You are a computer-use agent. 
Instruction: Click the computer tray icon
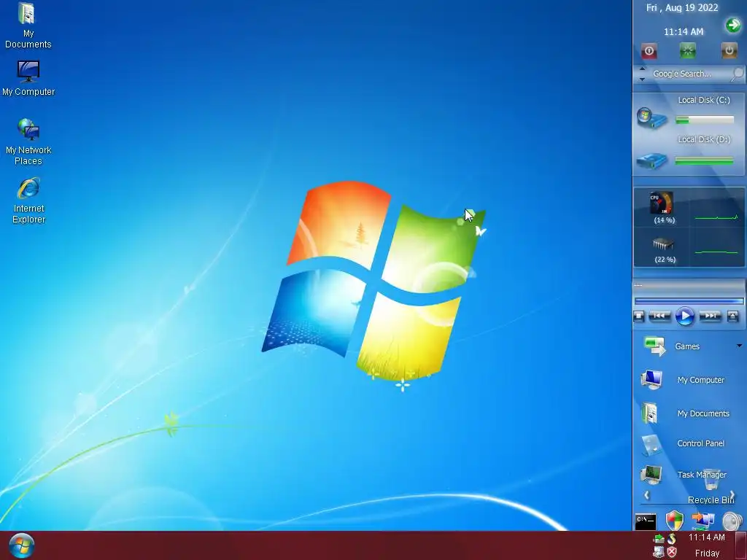(x=659, y=552)
